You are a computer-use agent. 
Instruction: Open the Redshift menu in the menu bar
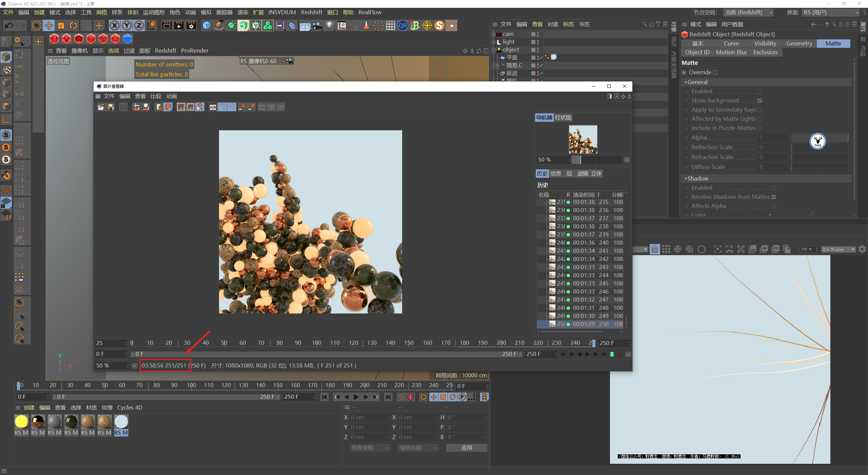(312, 12)
